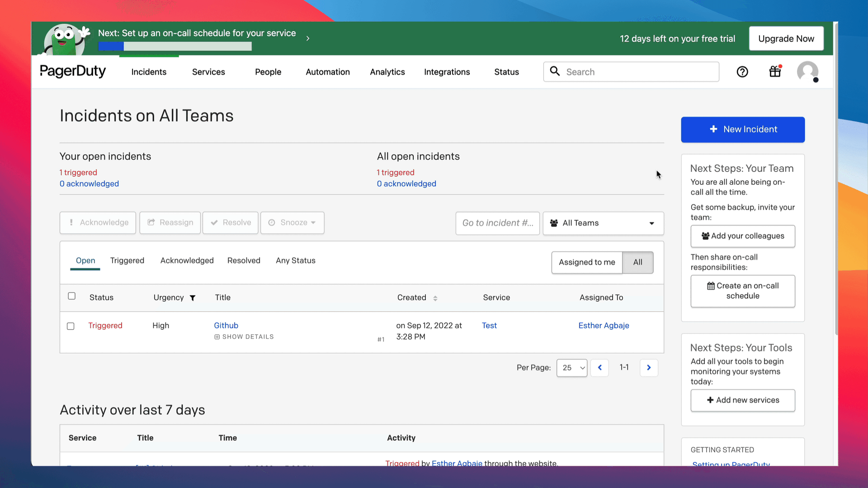The width and height of the screenshot is (868, 488).
Task: Click the search magnifier icon
Action: (x=555, y=71)
